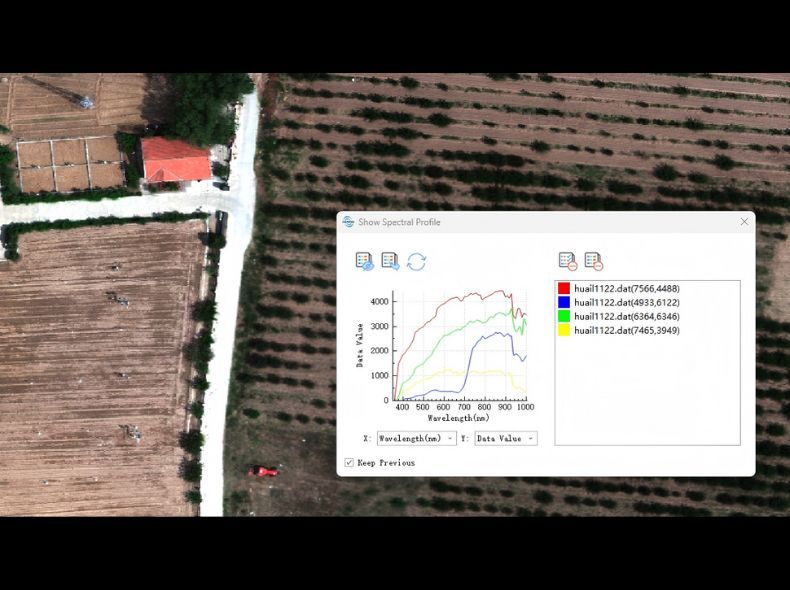790x590 pixels.
Task: Click the plain list icon with red minus
Action: (x=593, y=262)
